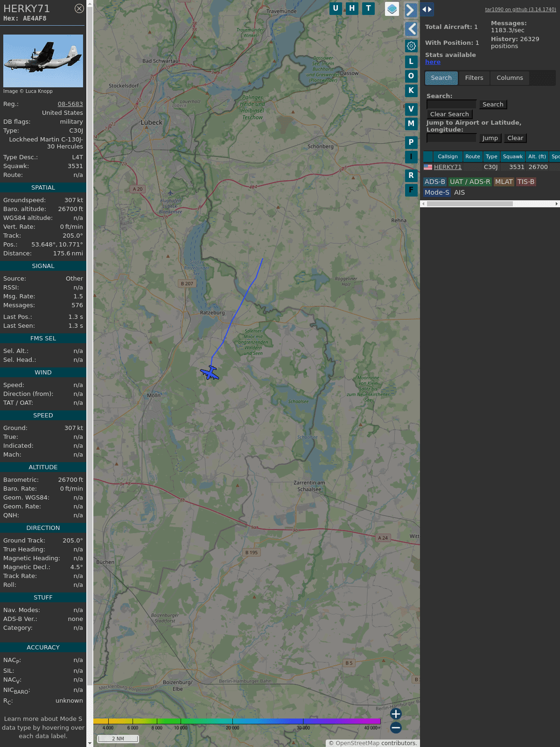Open registration 08-5683 link
560x747 pixels.
(x=70, y=104)
